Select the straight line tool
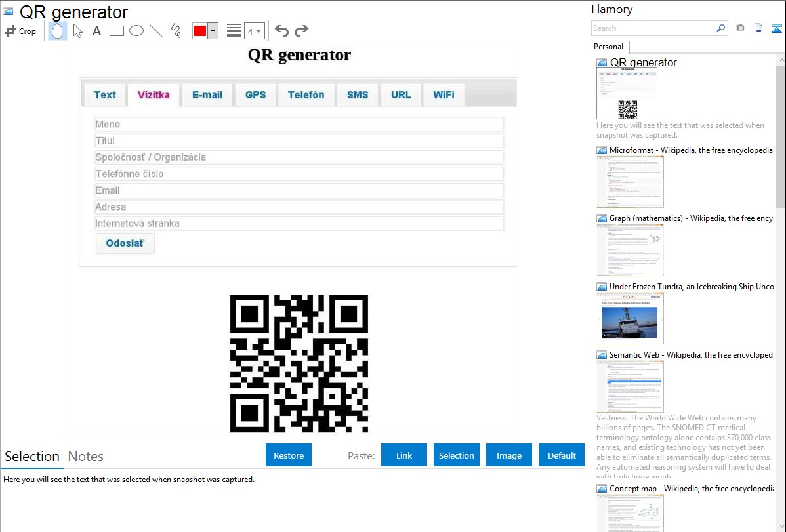786x532 pixels. click(x=156, y=31)
